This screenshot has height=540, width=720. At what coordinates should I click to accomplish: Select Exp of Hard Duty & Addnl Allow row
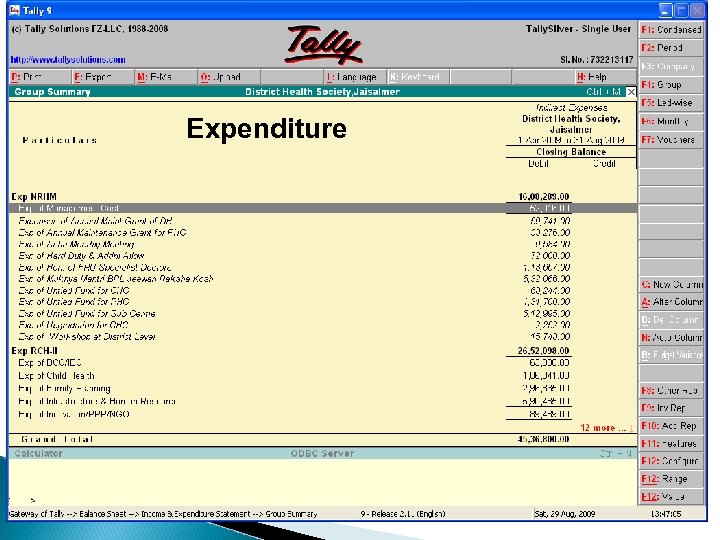tap(322, 256)
